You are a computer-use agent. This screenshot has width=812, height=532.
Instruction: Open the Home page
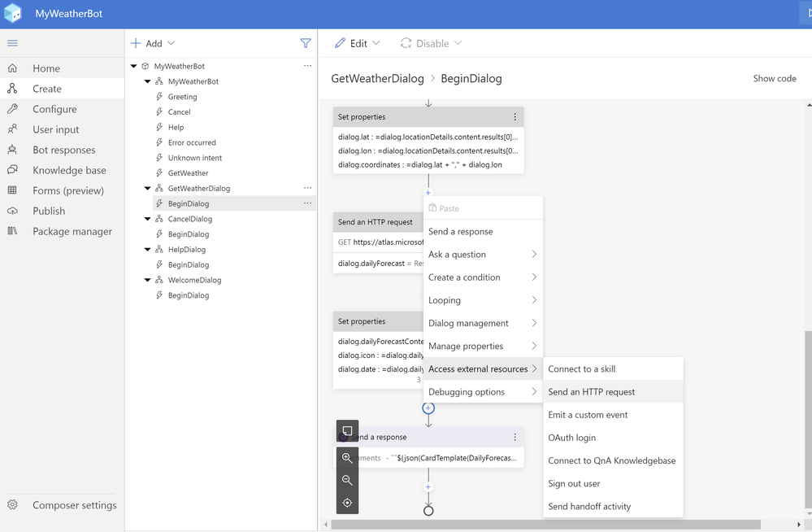[x=62, y=68]
